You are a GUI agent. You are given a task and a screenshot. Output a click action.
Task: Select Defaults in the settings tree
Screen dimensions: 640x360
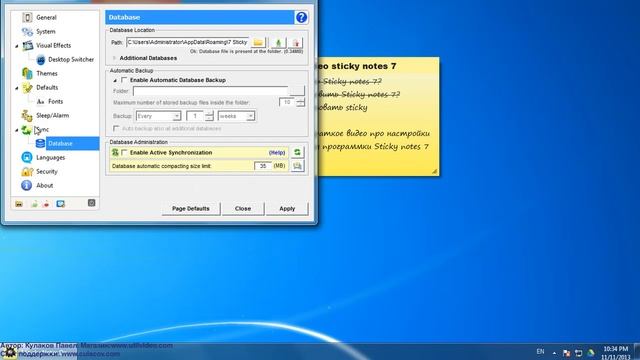click(47, 87)
